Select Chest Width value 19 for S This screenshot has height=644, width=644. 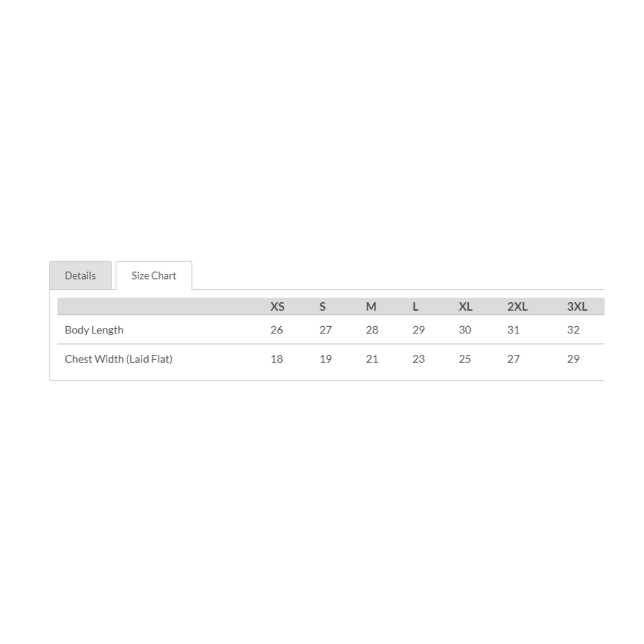pos(326,359)
